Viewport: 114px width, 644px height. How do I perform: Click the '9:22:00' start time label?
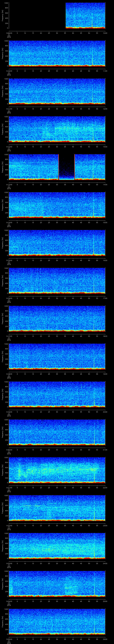(x=9, y=525)
